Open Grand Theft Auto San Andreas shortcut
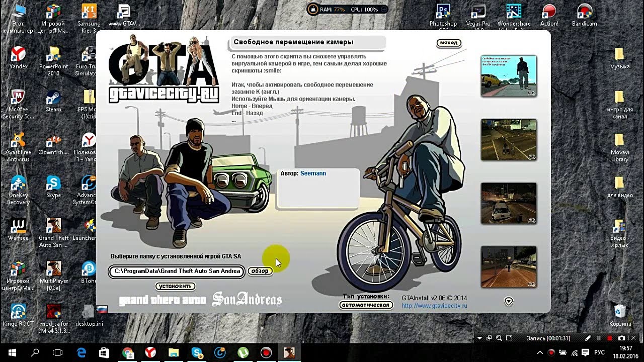Viewport: 644px width, 362px height. coord(53,233)
